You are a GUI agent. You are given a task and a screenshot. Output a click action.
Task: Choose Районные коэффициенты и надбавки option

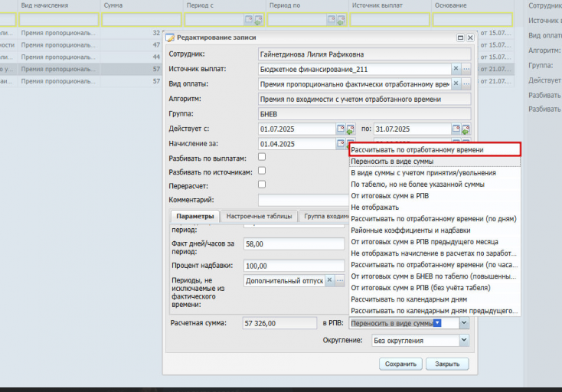(x=435, y=230)
